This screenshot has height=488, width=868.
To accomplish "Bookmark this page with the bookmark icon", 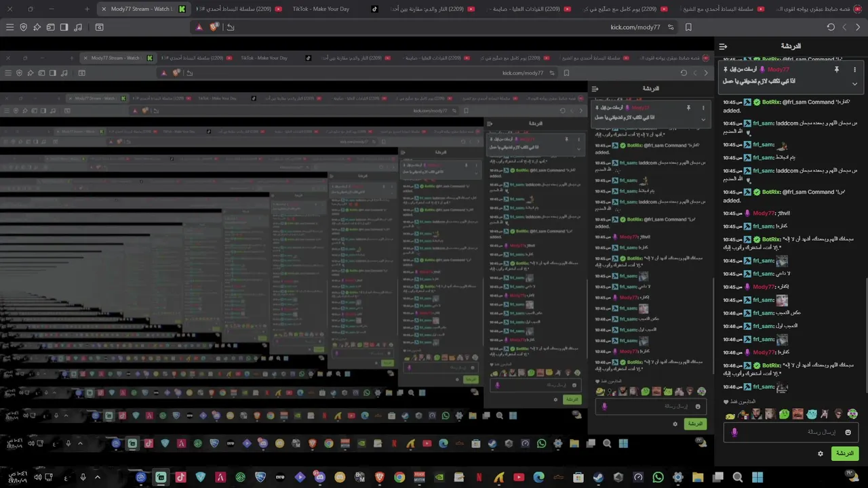I will [x=688, y=27].
